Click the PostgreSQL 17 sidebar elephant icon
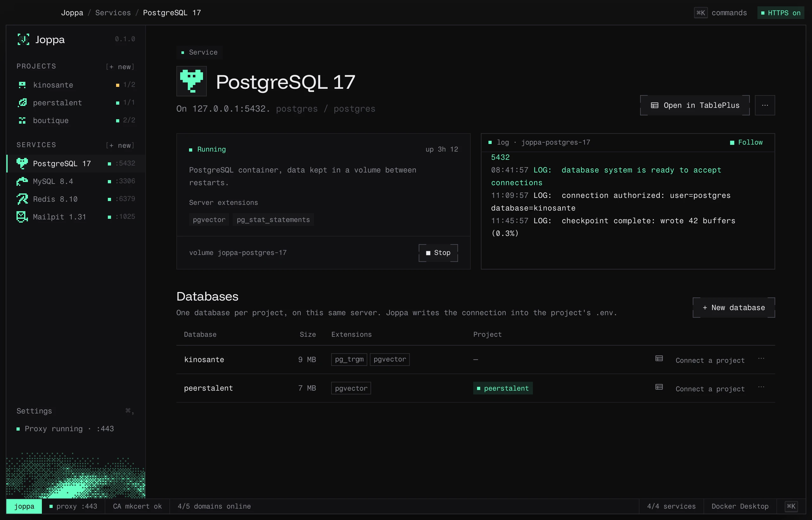 (x=22, y=163)
